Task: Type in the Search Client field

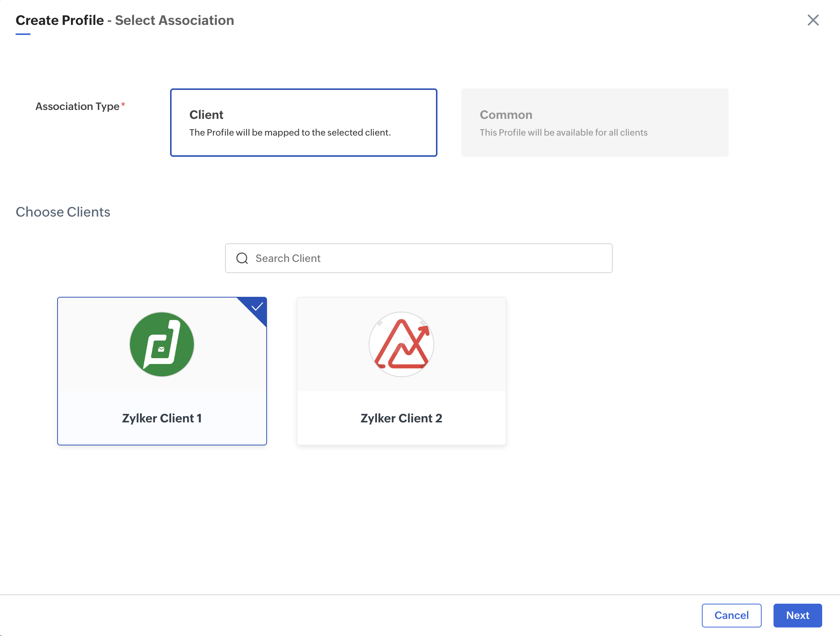Action: [425, 258]
